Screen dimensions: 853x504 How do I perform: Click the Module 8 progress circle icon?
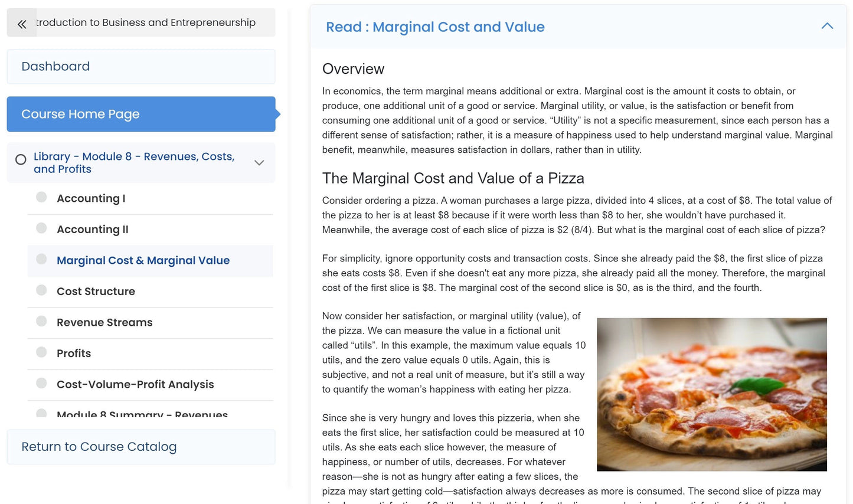click(21, 159)
